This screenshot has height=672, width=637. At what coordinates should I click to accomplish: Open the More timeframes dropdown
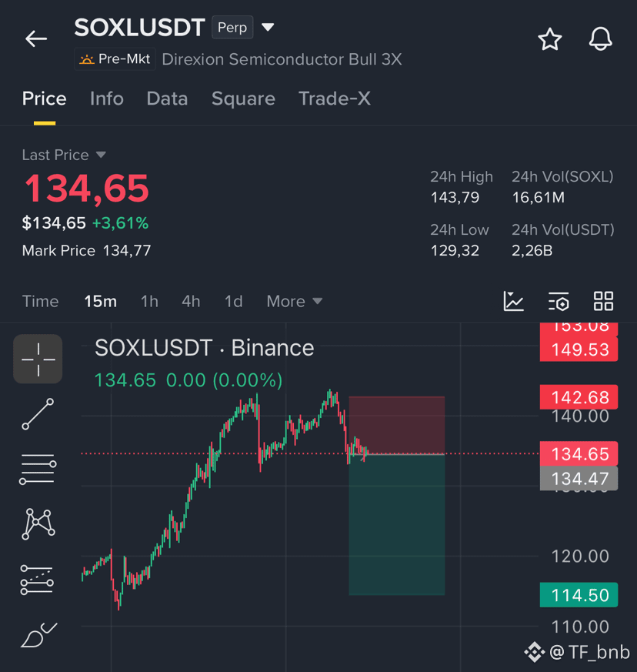tap(295, 301)
